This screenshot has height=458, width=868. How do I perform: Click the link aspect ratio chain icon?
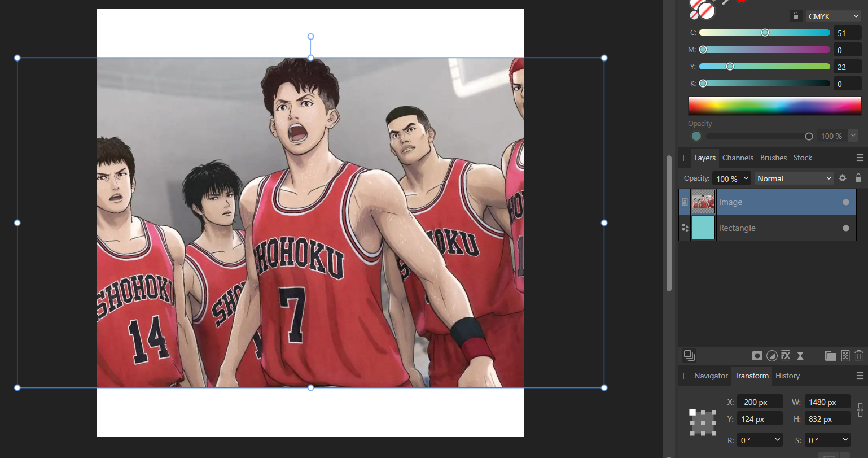[x=860, y=410]
